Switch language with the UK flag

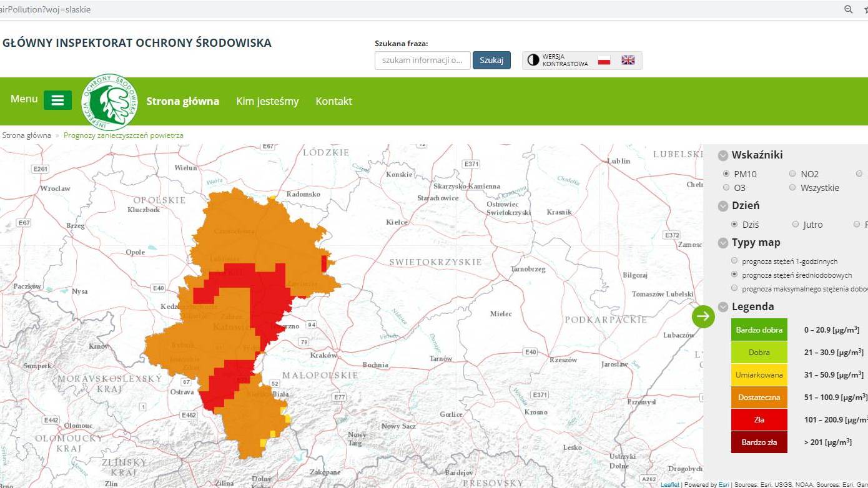tap(628, 60)
